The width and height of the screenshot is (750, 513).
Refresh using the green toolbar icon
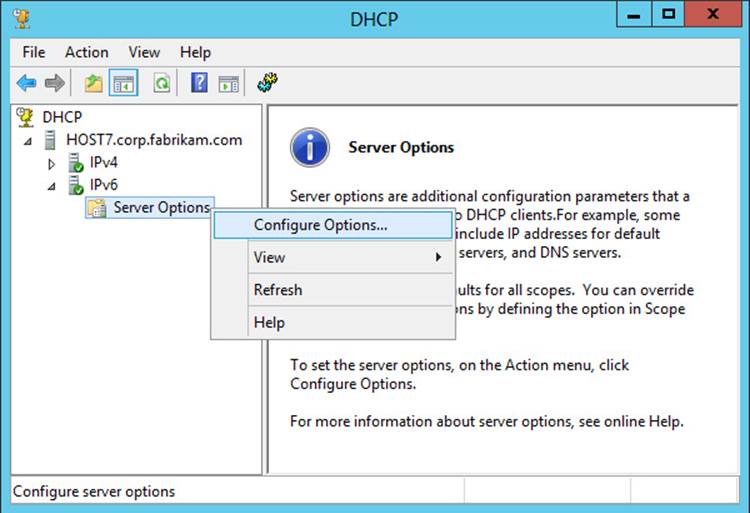(x=162, y=83)
